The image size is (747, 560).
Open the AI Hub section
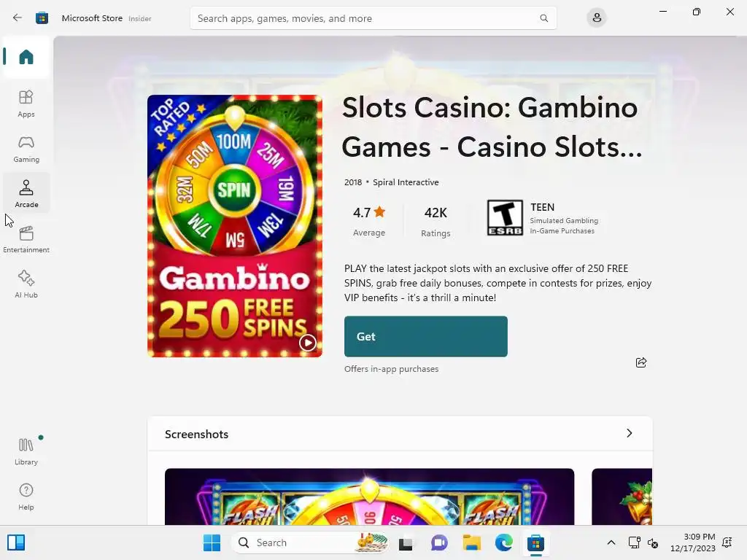(26, 284)
